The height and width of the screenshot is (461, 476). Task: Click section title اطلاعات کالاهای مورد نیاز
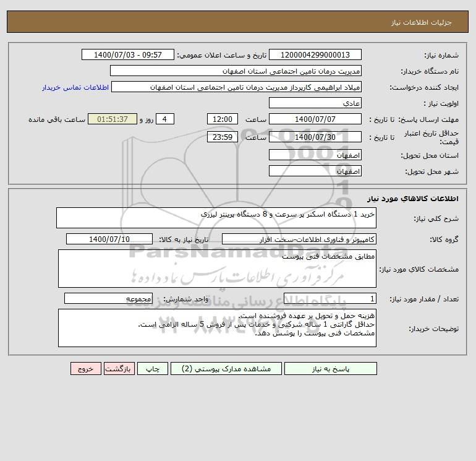tap(413, 199)
